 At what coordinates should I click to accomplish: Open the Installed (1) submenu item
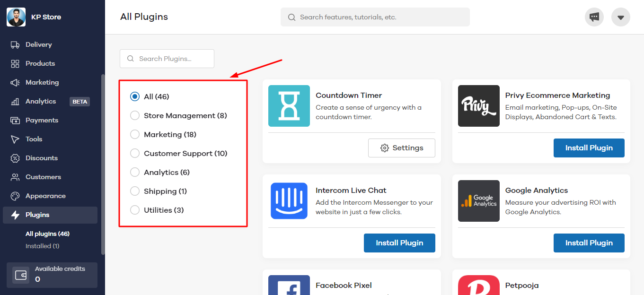42,246
